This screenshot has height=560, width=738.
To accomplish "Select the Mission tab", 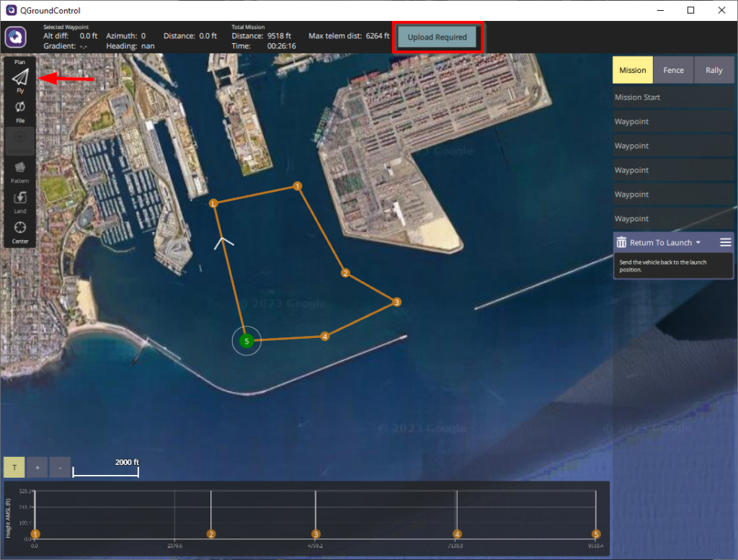I will (x=632, y=71).
